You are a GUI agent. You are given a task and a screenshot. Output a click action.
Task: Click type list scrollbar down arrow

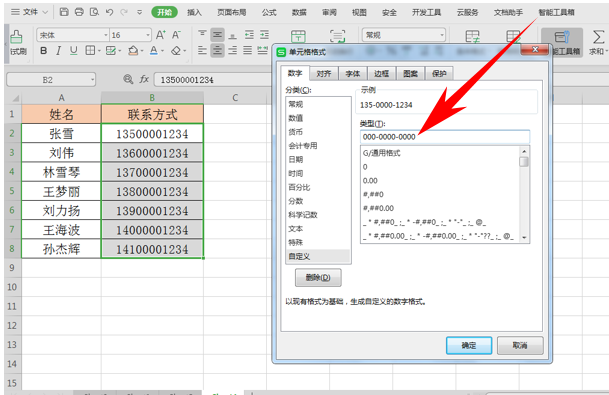524,237
